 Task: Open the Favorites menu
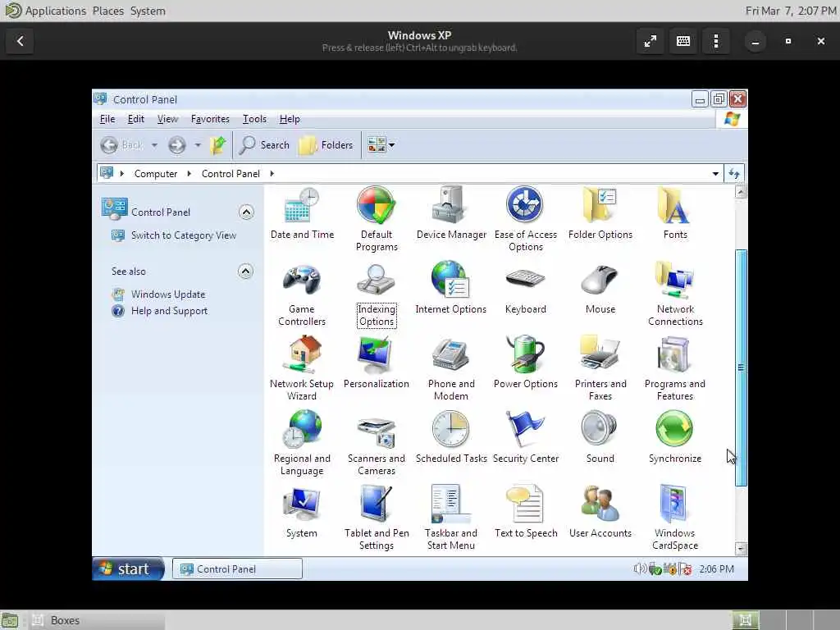point(210,119)
